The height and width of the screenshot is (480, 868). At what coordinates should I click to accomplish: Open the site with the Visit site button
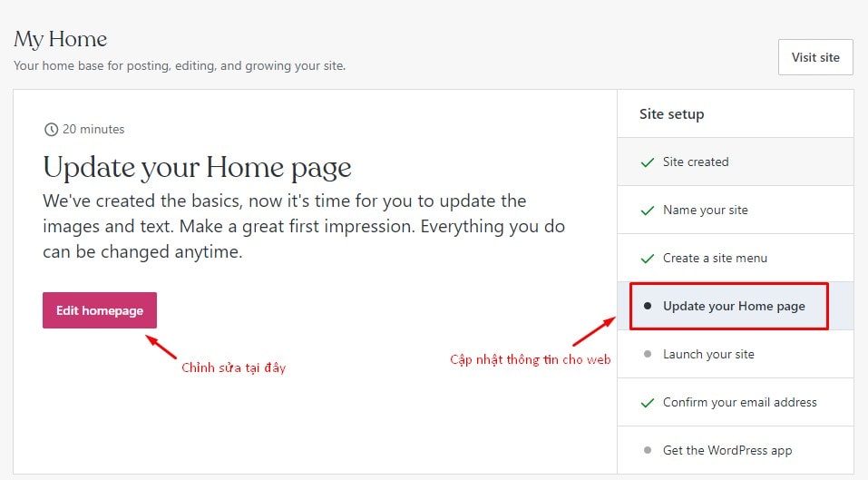(x=815, y=57)
